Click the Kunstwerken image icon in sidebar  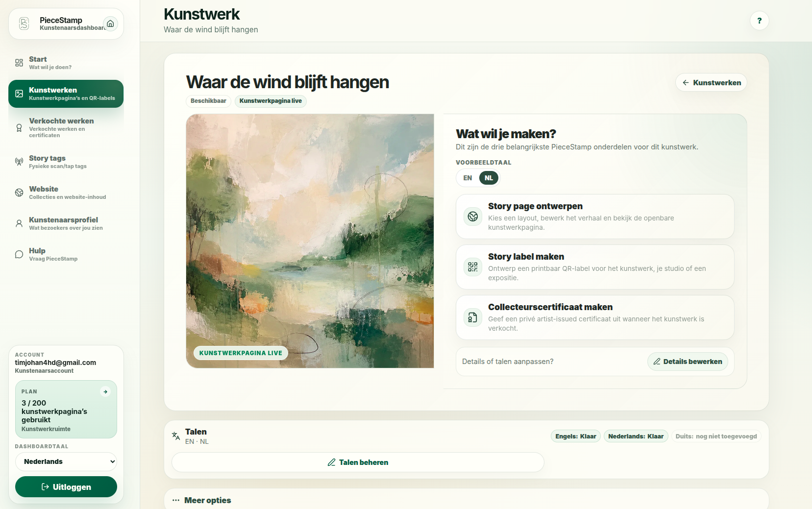point(19,94)
